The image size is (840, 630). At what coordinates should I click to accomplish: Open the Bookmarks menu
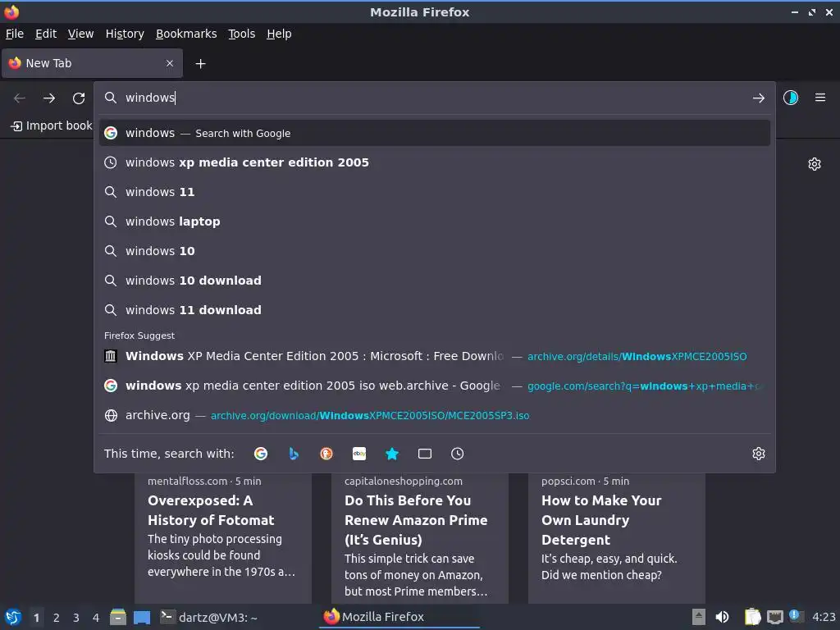click(x=186, y=34)
